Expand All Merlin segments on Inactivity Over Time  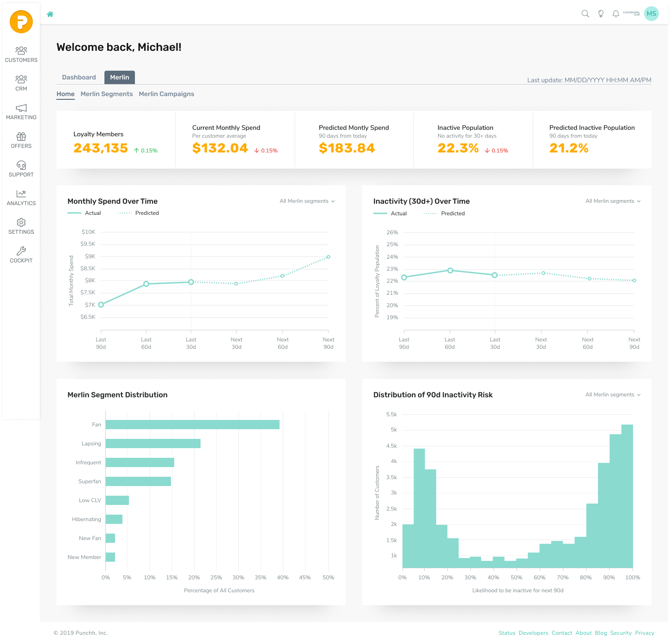click(612, 201)
